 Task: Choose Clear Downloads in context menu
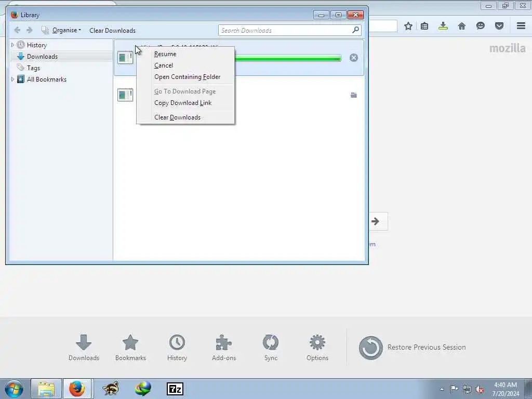click(x=178, y=117)
